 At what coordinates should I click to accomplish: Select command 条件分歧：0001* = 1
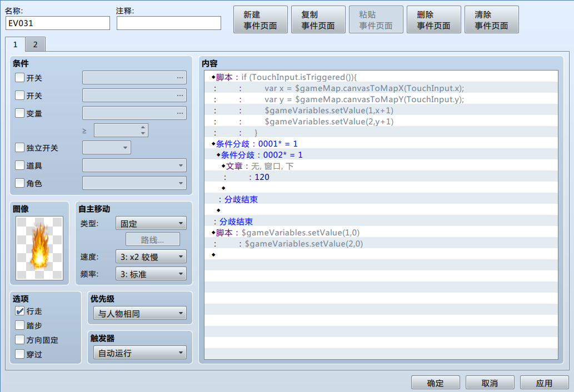(381, 144)
